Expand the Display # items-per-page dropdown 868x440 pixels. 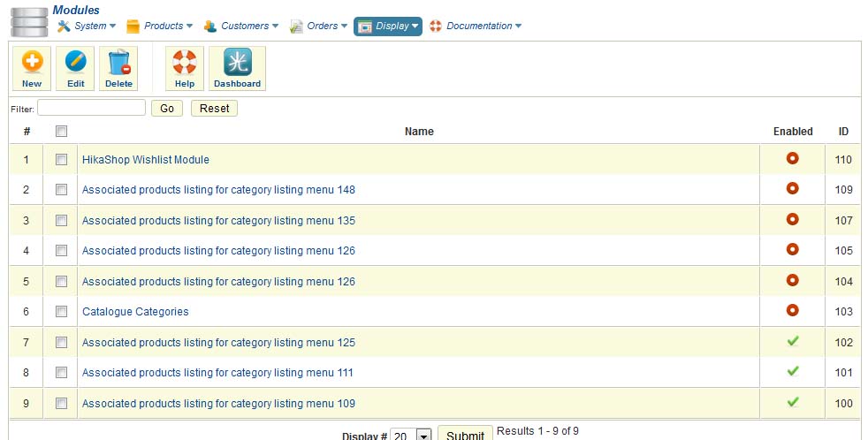[411, 435]
